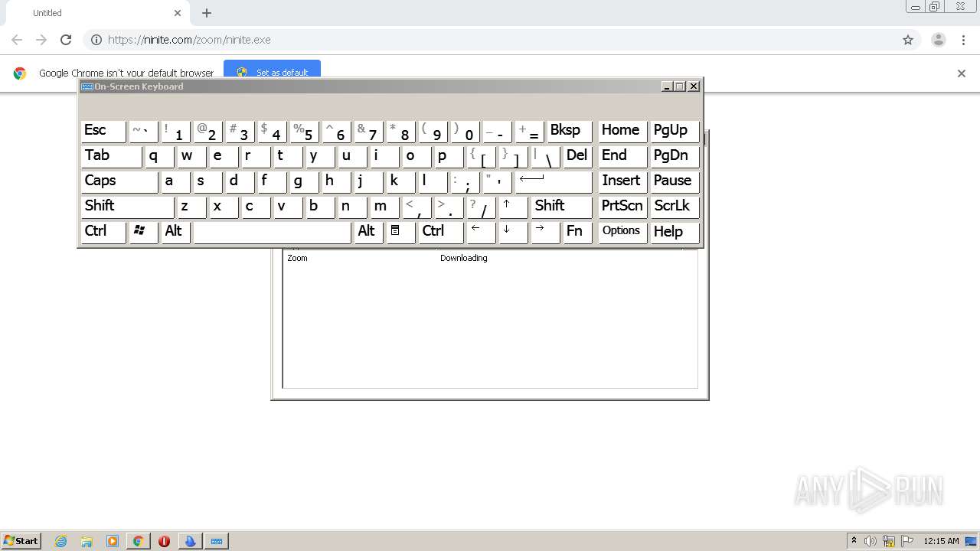View site information icon in address bar

point(96,40)
